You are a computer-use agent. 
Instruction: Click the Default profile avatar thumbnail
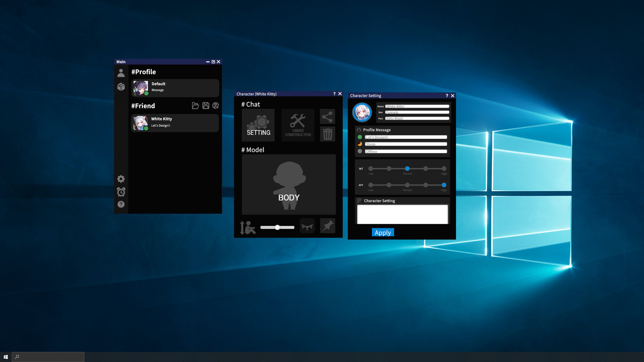pyautogui.click(x=141, y=88)
